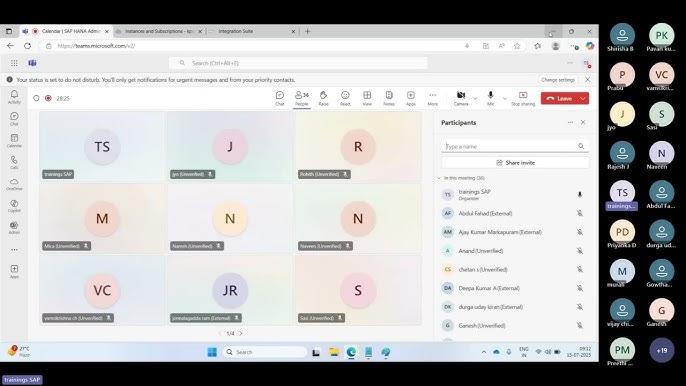Toggle the Camera on or off

coord(461,98)
